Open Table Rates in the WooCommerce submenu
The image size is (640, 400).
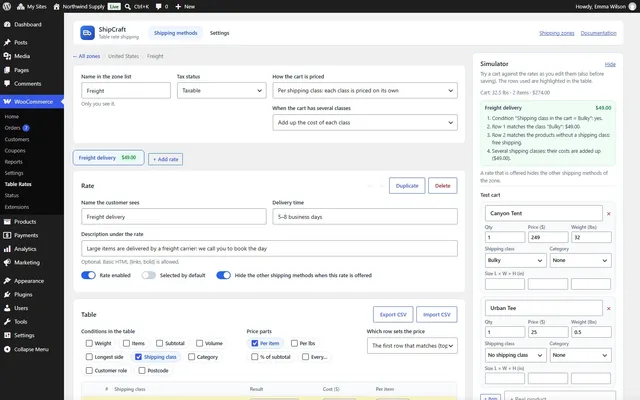[18, 184]
